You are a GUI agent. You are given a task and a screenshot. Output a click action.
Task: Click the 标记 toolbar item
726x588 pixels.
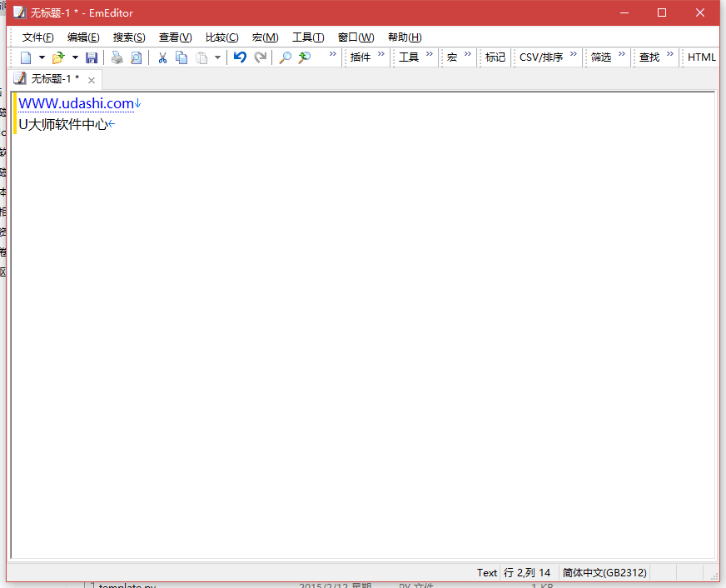coord(495,57)
